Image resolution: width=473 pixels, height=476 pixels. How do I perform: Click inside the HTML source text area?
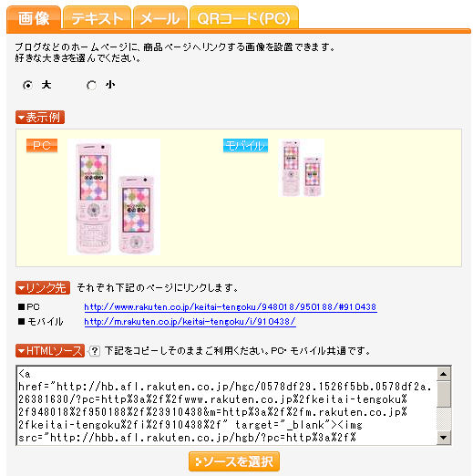click(227, 406)
